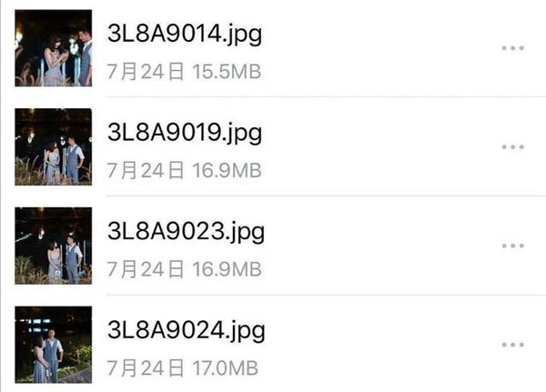Open the thumbnail of 3L8A9014.jpg
546x392 pixels.
point(54,48)
